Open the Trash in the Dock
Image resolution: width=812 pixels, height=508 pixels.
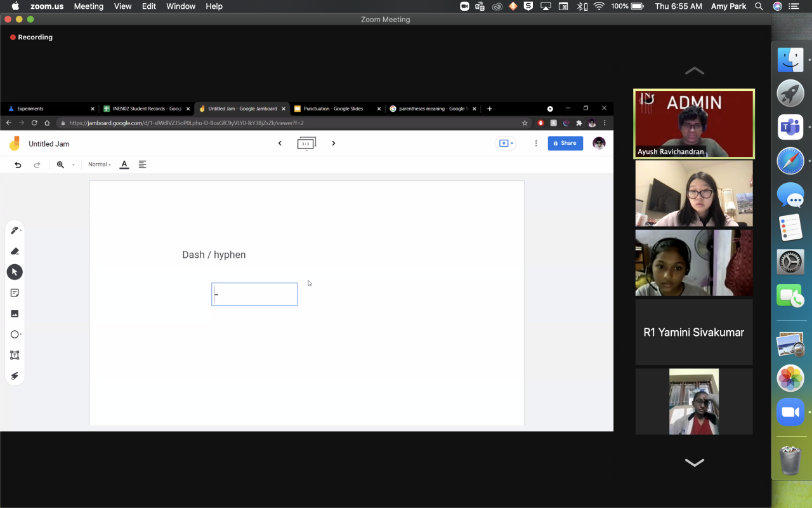click(x=790, y=460)
